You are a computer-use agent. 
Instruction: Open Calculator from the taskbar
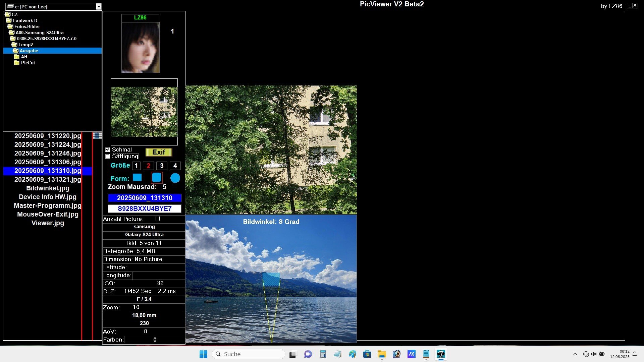[323, 354]
